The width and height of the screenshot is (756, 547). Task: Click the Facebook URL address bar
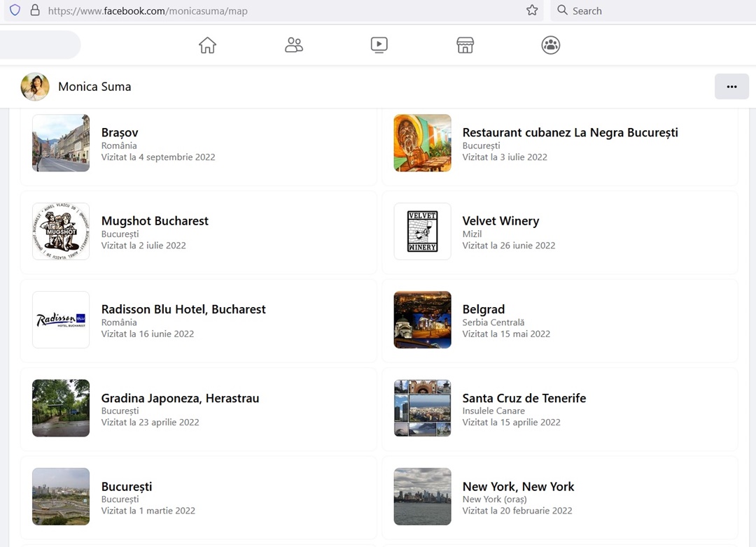tap(280, 10)
